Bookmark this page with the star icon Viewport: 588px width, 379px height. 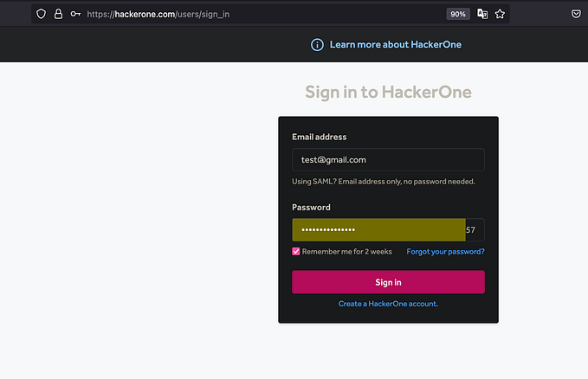(x=500, y=14)
